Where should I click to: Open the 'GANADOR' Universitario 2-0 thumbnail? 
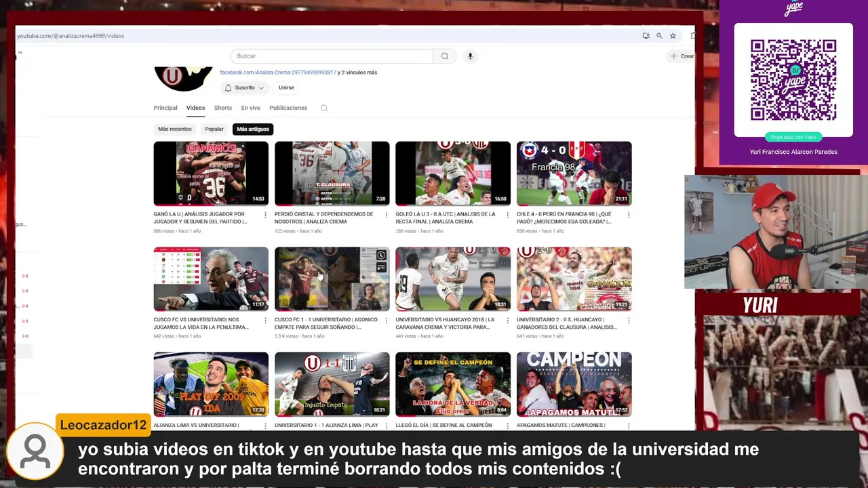point(574,279)
